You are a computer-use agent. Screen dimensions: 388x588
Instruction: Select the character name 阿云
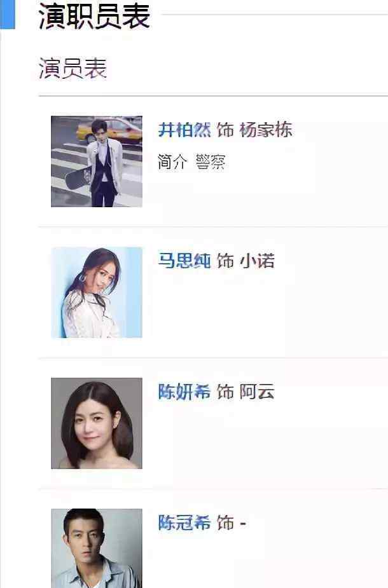point(257,392)
